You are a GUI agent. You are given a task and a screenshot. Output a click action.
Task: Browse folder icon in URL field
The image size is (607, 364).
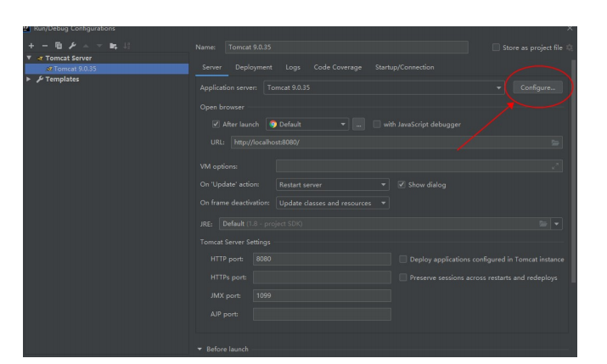pyautogui.click(x=555, y=143)
